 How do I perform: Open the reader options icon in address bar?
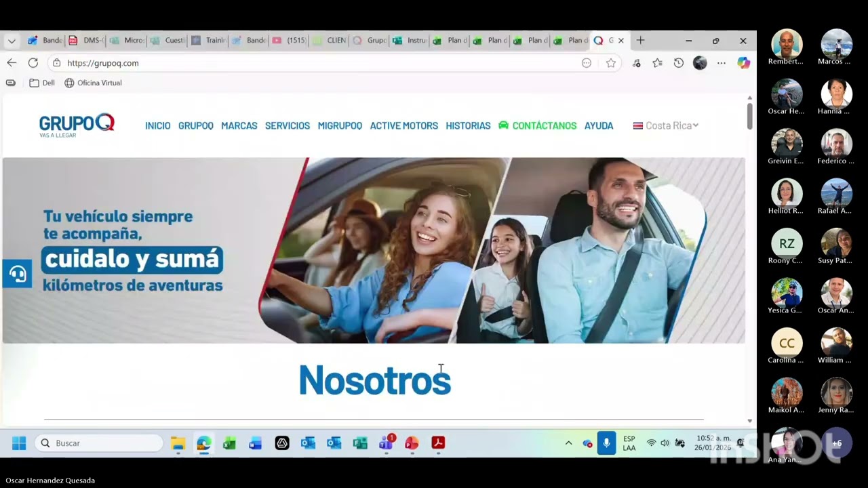click(587, 63)
